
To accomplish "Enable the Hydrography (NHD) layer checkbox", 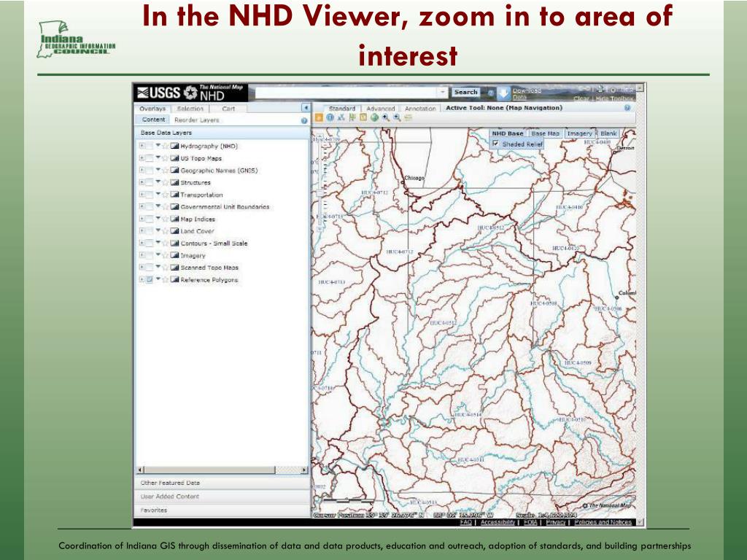I will coord(150,146).
